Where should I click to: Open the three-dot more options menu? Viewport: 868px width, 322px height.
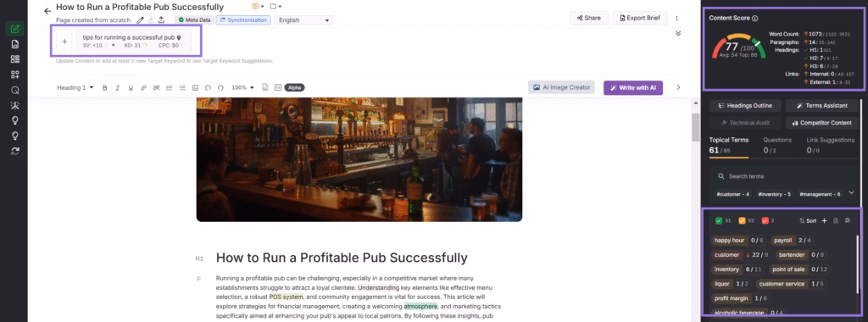(x=676, y=19)
